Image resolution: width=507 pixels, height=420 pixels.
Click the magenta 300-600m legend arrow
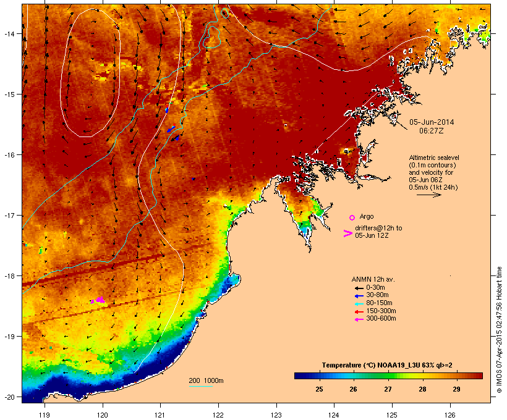[359, 319]
